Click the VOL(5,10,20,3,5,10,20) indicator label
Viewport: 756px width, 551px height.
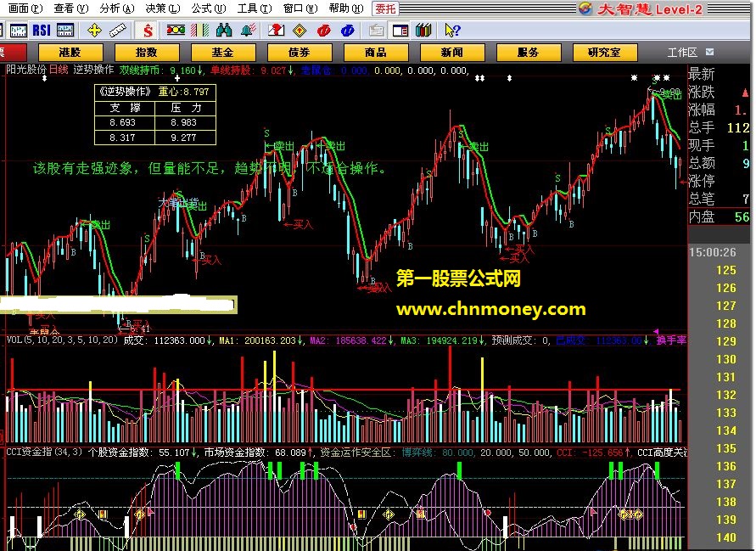62,340
